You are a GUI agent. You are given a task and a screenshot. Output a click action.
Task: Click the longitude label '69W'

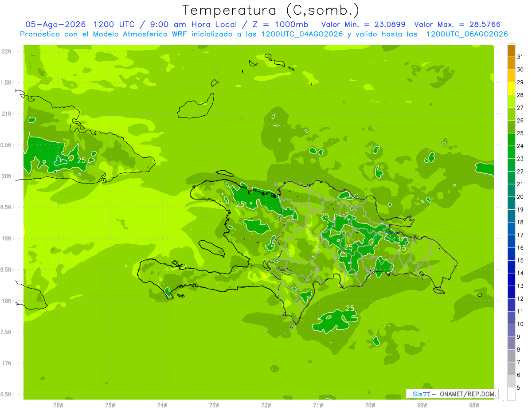(422, 405)
